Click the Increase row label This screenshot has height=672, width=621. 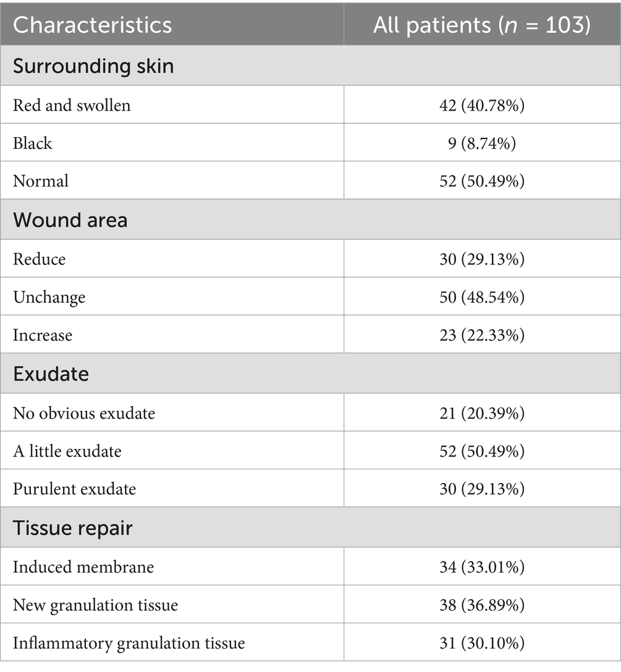click(x=43, y=335)
